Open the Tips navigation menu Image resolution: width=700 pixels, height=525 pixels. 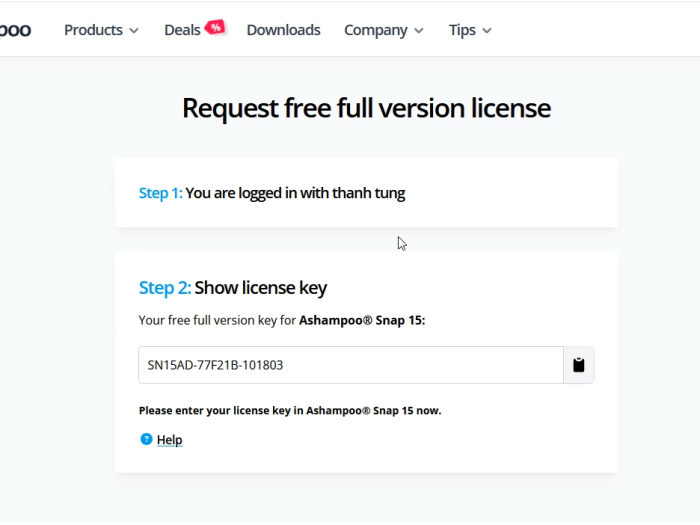pyautogui.click(x=470, y=30)
